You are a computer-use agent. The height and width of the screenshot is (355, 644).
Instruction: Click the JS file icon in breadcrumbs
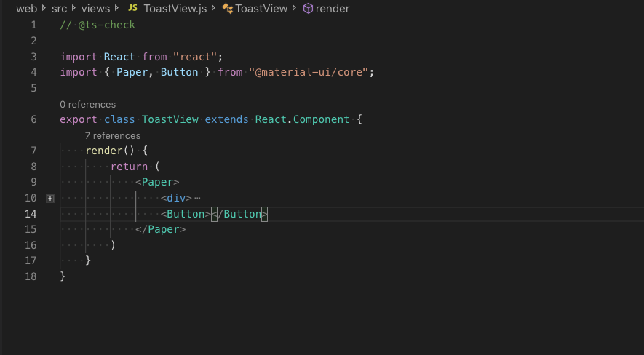pos(132,9)
